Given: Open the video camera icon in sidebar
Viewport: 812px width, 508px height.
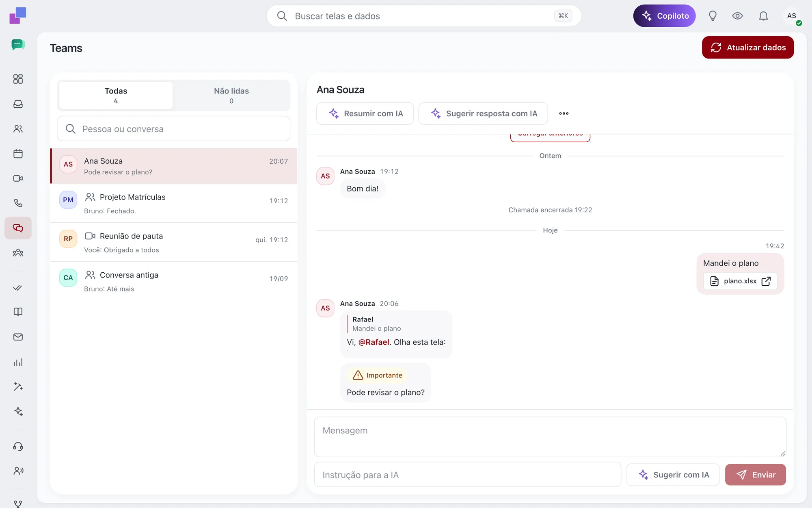Looking at the screenshot, I should point(18,178).
